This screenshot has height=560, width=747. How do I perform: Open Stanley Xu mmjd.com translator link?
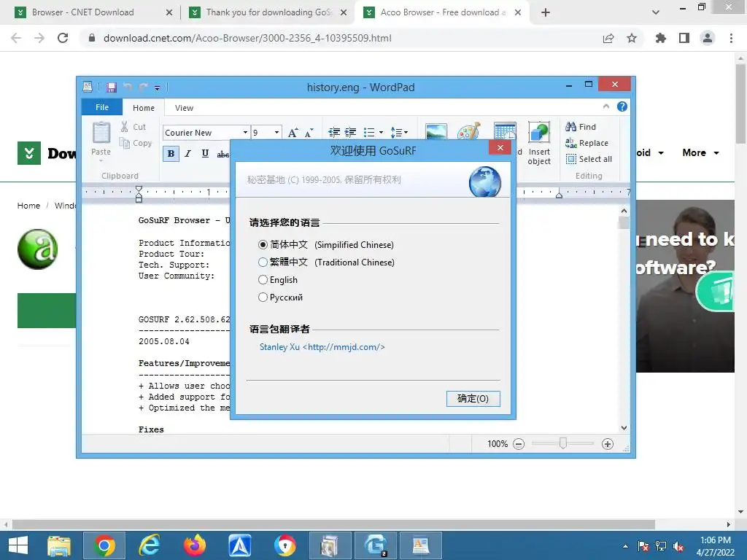pyautogui.click(x=322, y=347)
